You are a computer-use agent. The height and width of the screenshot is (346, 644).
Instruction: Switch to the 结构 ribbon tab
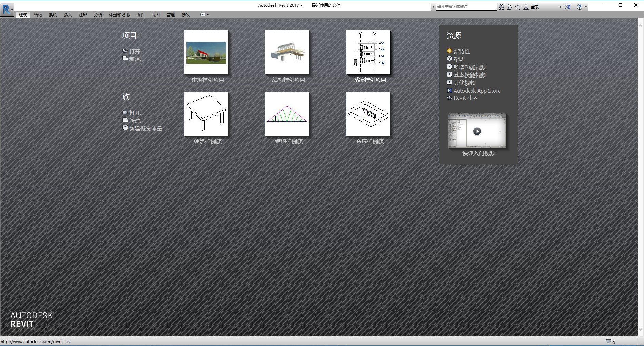[x=38, y=15]
